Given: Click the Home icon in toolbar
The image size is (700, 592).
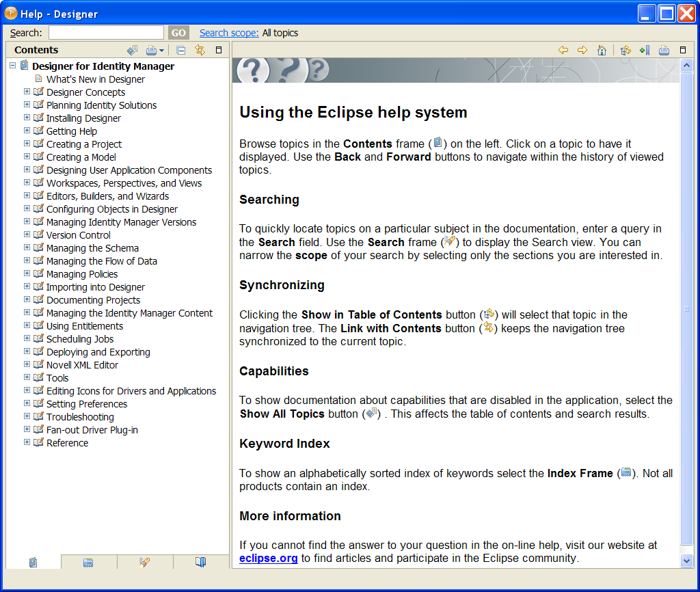Looking at the screenshot, I should (602, 50).
